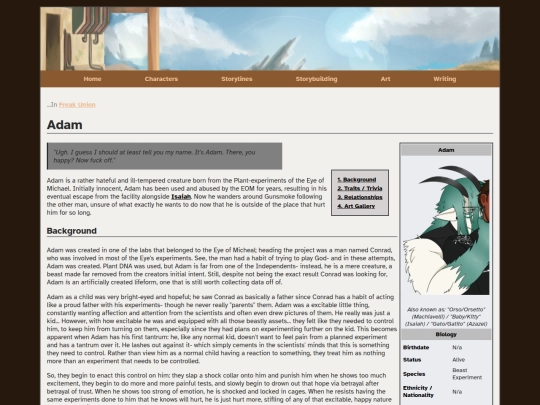Go to the Art page
This screenshot has height=405, width=540.
coord(385,79)
